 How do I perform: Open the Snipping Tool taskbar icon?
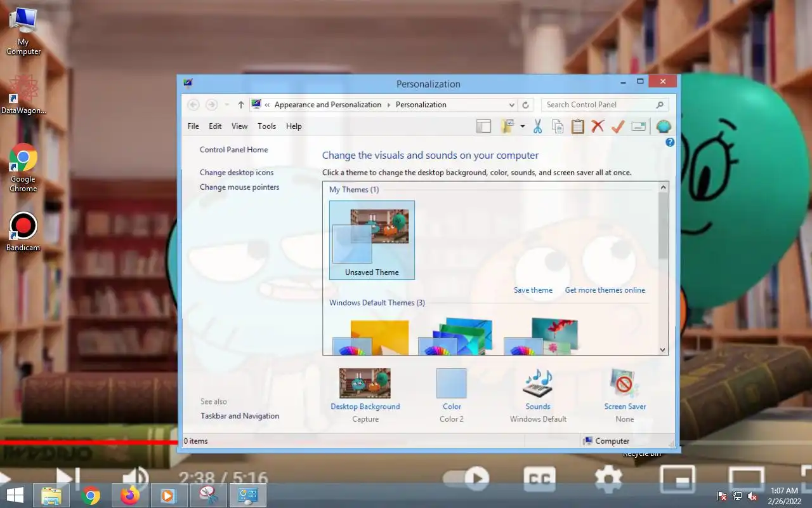pos(208,495)
